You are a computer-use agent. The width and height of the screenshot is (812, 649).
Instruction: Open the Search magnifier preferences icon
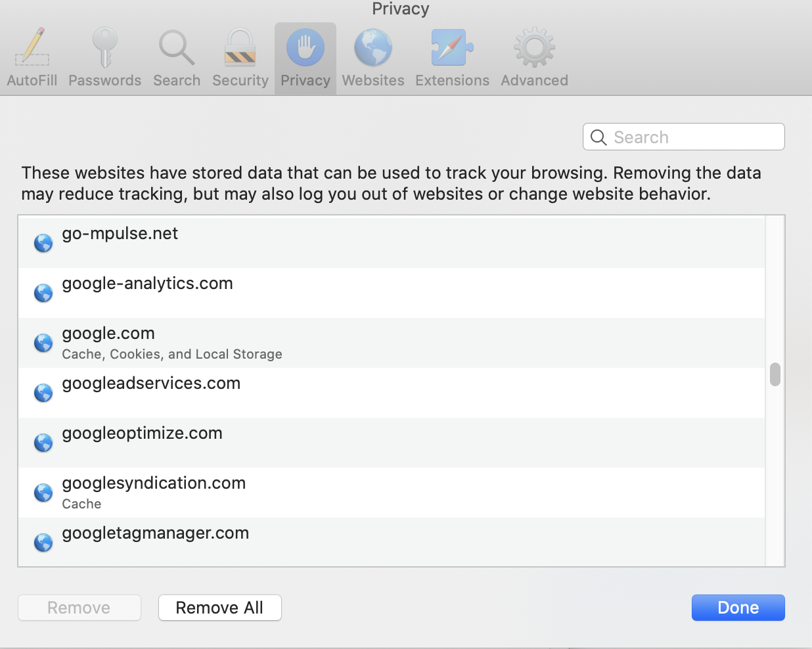coord(177,47)
